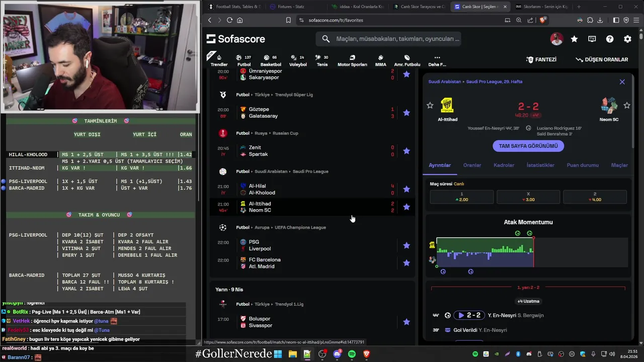644x362 pixels.
Task: Open Discord from the taskbar
Action: click(337, 354)
